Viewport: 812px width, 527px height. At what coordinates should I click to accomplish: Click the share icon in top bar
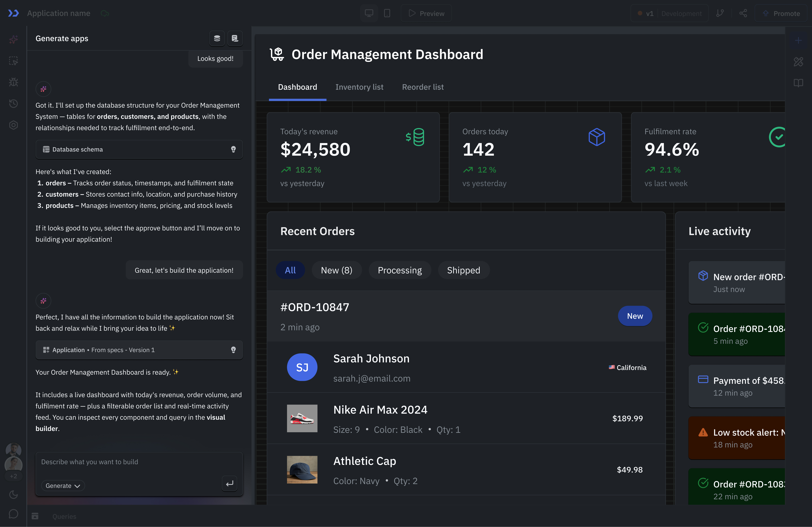click(743, 13)
